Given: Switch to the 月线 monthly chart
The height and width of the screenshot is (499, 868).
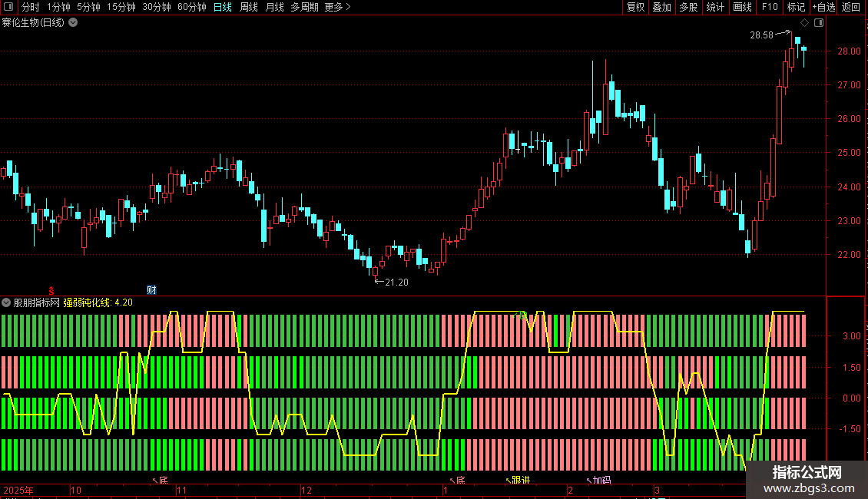Looking at the screenshot, I should [x=274, y=7].
